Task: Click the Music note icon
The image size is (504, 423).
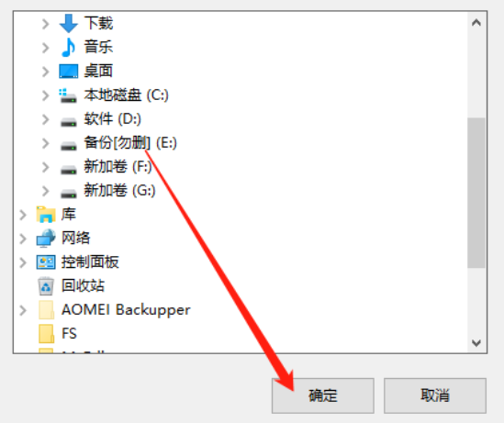Action: (x=69, y=47)
